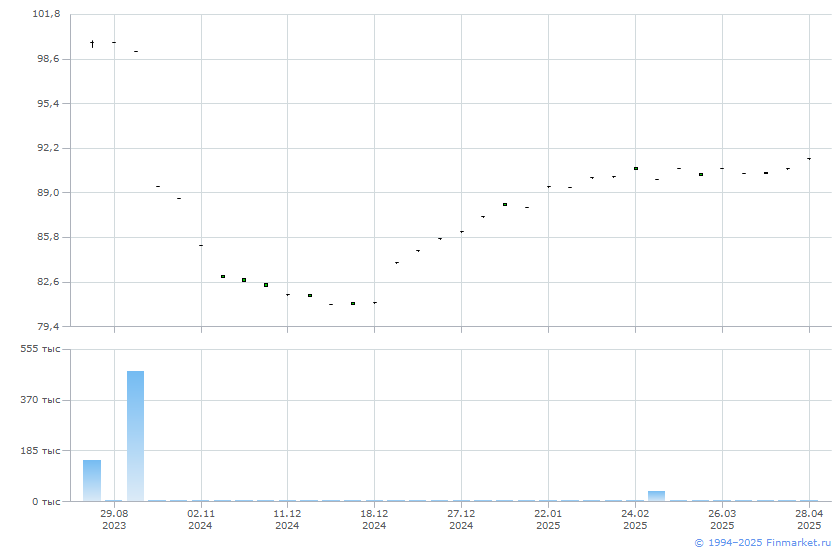Click the price marker on the 02.11 2024 gridline

[201, 245]
